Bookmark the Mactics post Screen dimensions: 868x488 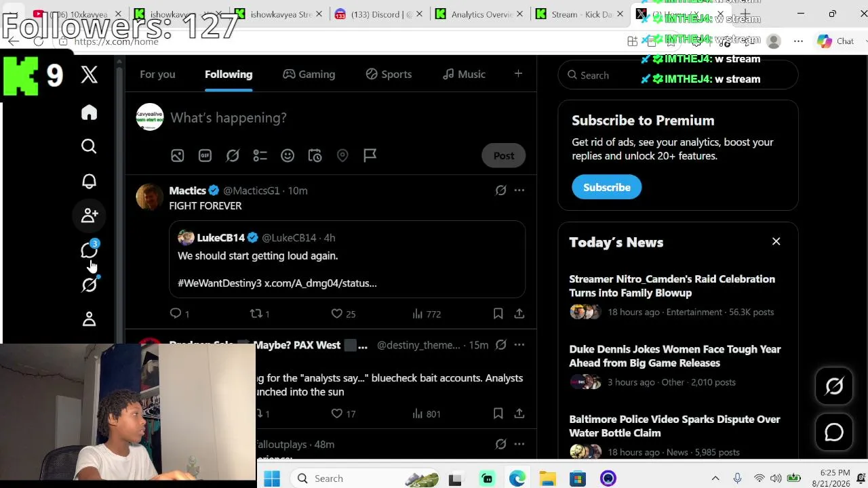click(x=498, y=314)
